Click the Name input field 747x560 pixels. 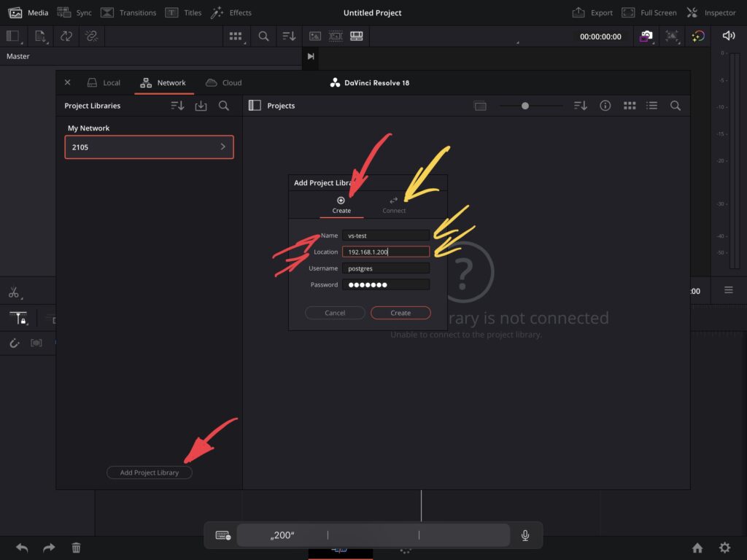386,236
